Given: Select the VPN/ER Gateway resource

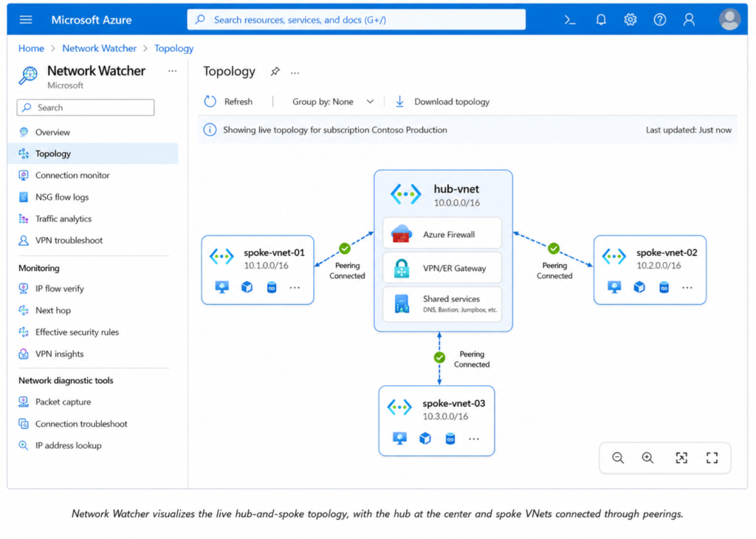Looking at the screenshot, I should 442,268.
